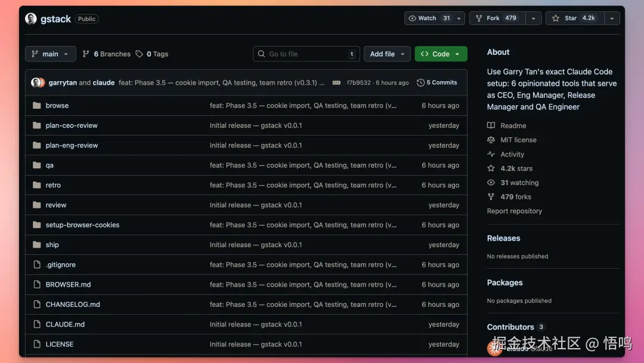This screenshot has width=644, height=363.
Task: Click the forks icon in About
Action: [491, 196]
